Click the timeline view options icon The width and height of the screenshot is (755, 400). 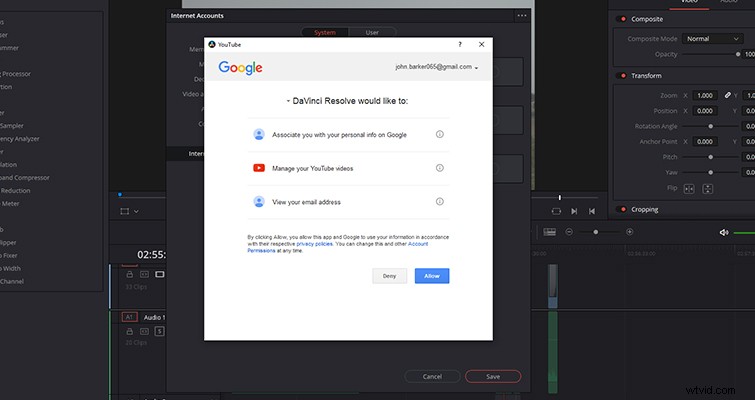pos(549,232)
